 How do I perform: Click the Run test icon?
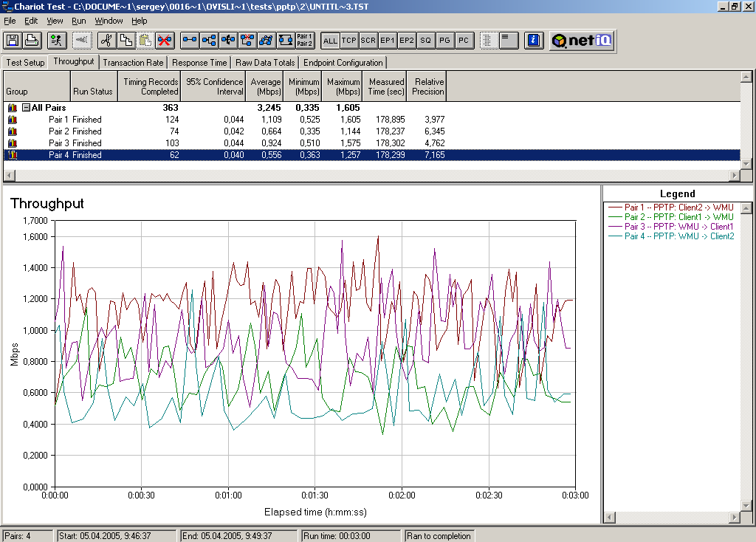point(57,40)
